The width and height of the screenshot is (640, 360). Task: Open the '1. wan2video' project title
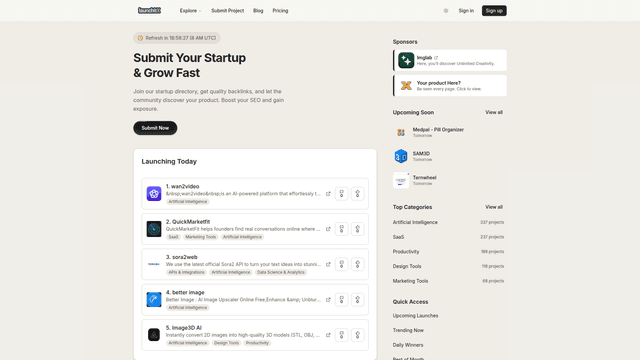182,187
